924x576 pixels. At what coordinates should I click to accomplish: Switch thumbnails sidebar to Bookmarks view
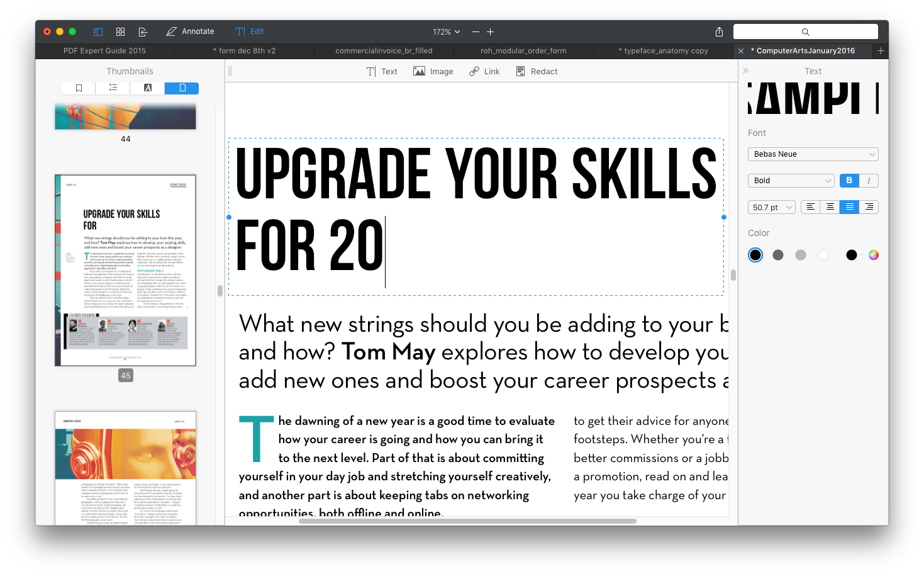point(78,88)
